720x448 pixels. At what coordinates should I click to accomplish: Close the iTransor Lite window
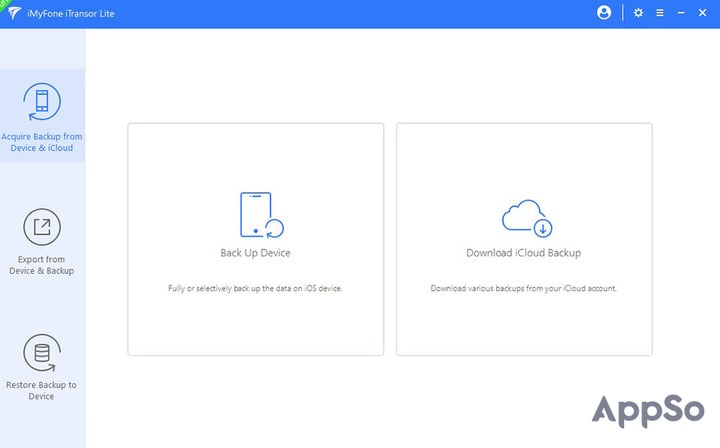[x=703, y=13]
